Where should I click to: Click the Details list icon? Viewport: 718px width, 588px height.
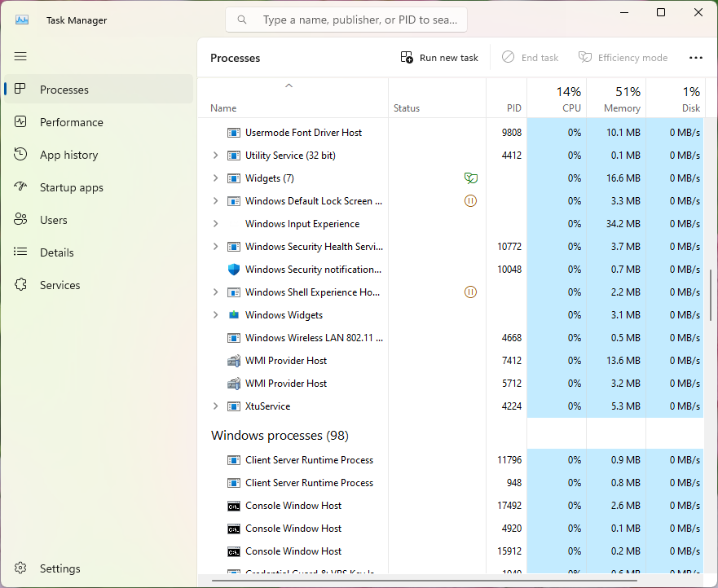(x=20, y=252)
